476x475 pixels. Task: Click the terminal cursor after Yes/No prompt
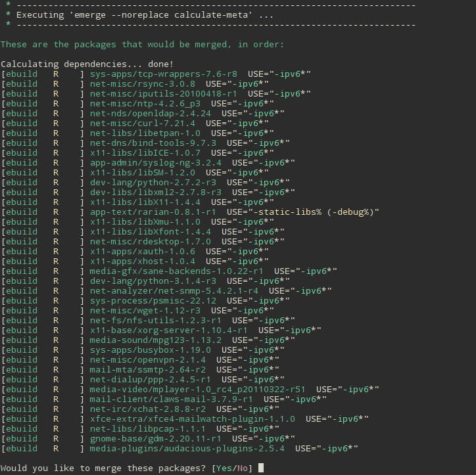coord(261,468)
